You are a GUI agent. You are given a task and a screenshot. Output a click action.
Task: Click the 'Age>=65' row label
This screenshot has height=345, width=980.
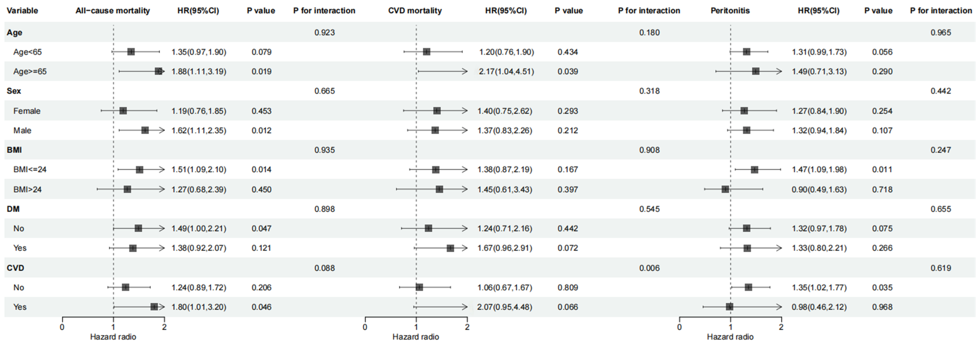click(30, 71)
